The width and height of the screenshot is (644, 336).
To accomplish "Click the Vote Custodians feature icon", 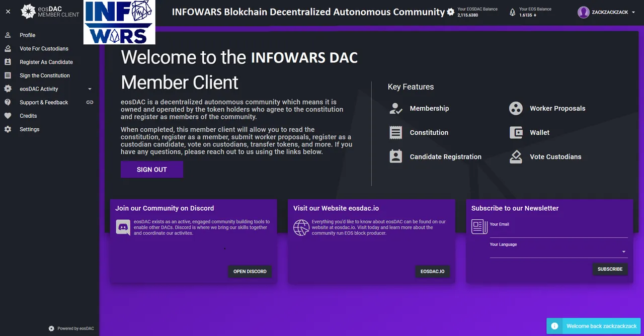I will pyautogui.click(x=516, y=156).
